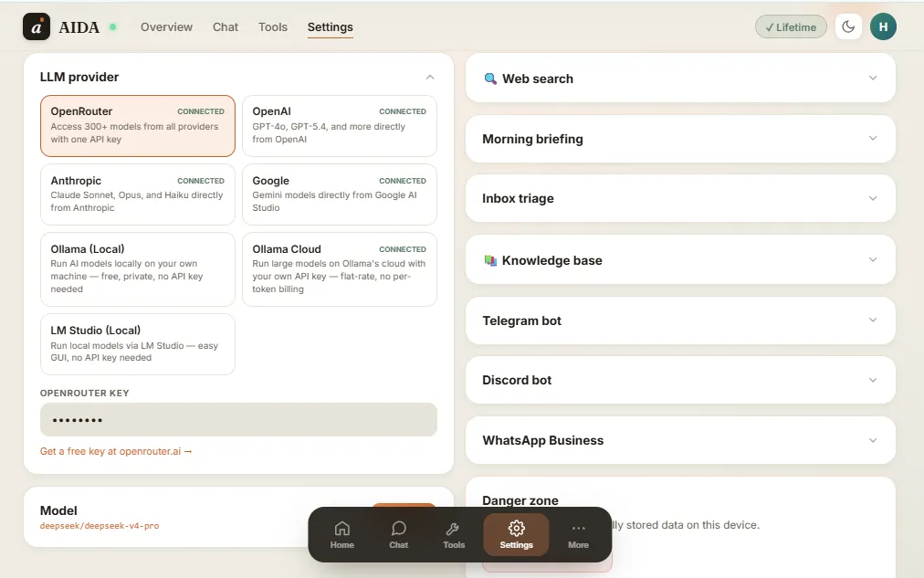
Task: Click the Danger zone heading
Action: tap(520, 500)
